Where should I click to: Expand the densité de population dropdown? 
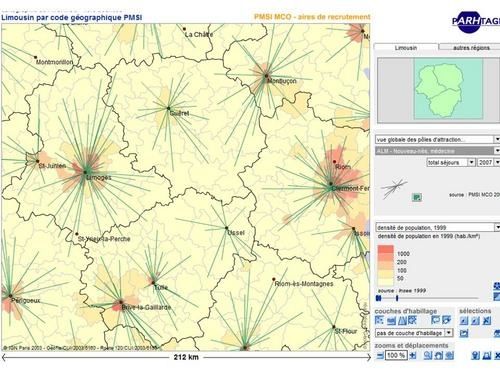pos(437,227)
